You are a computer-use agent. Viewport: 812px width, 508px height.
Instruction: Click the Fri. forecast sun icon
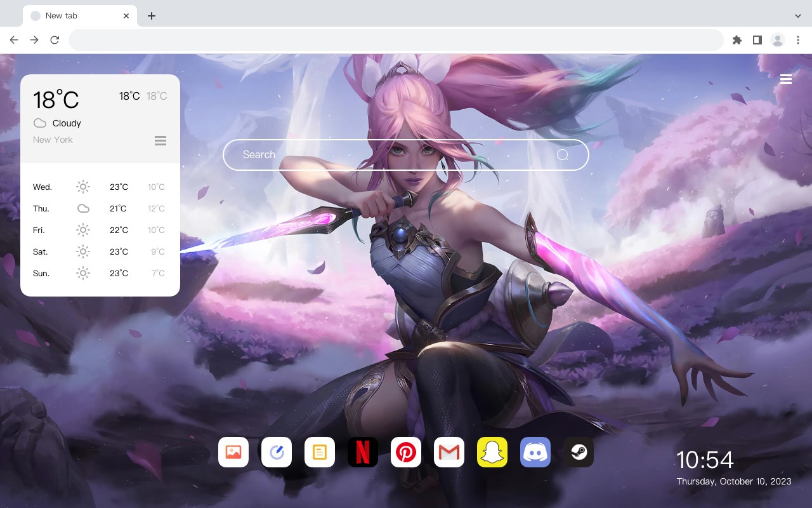click(x=83, y=230)
